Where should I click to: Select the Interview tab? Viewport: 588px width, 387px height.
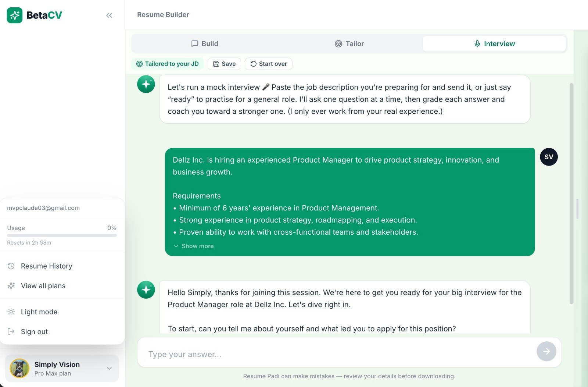494,44
